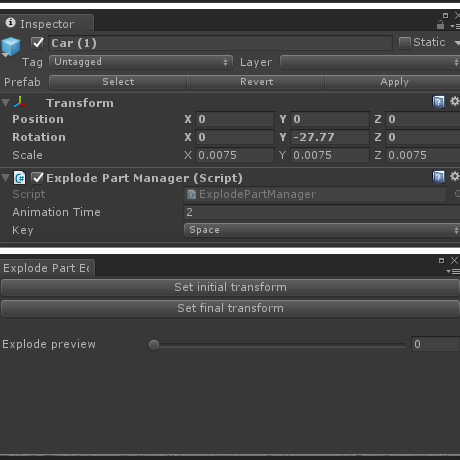This screenshot has height=460, width=460.
Task: Open Explode Part Manager gear settings
Action: click(455, 176)
